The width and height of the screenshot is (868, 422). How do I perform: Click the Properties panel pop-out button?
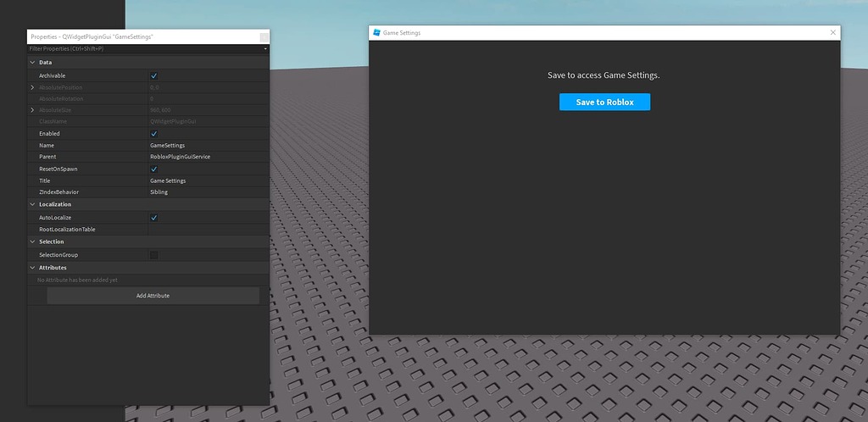(x=264, y=37)
